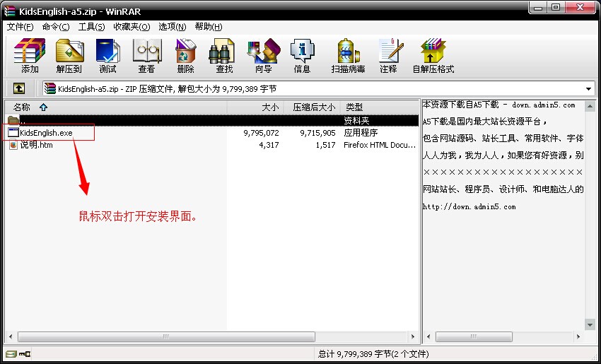The image size is (601, 364).
Task: Click the comment pane scroll up arrow
Action: 590,107
